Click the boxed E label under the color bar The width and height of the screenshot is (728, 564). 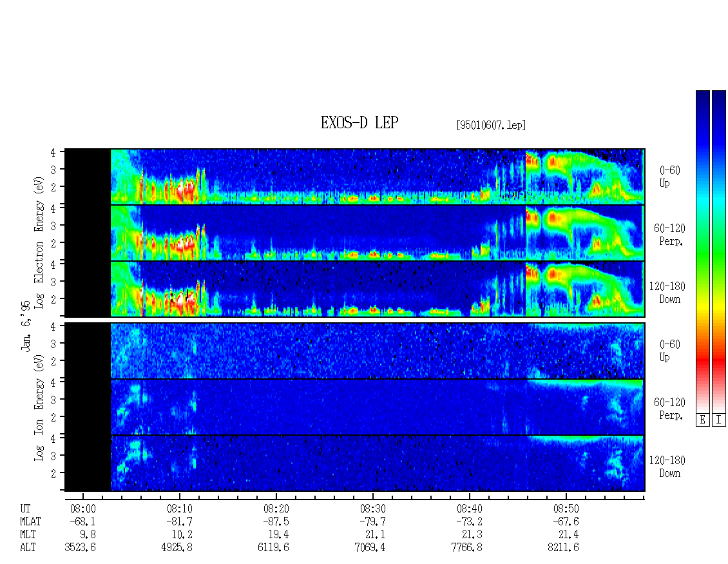pyautogui.click(x=702, y=420)
